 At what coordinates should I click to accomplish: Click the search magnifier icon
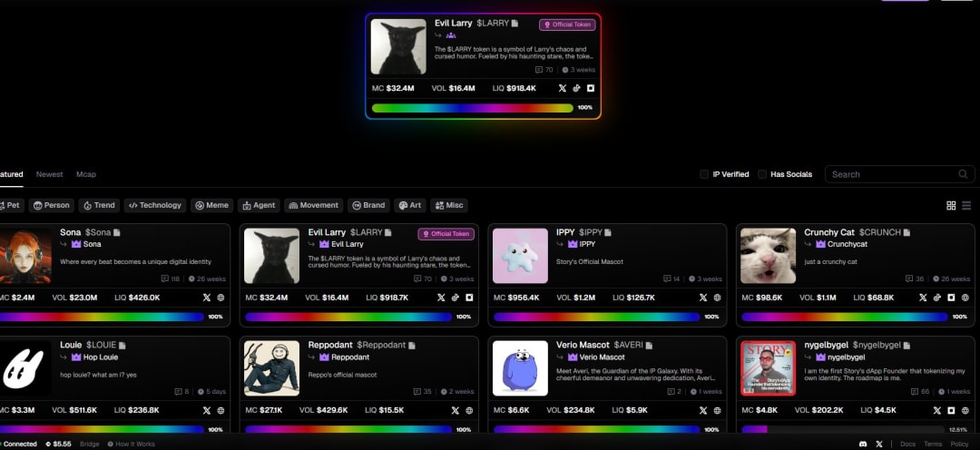pos(963,174)
